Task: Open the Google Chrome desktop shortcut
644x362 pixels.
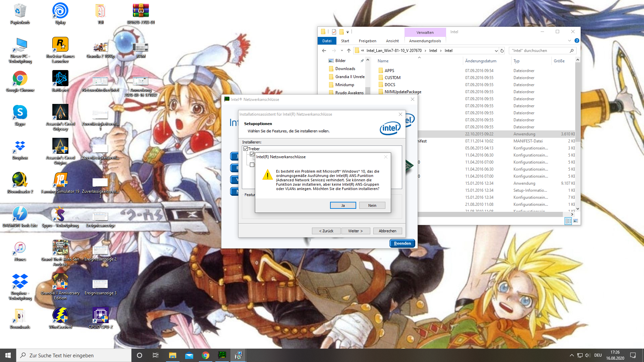Action: coord(20,81)
